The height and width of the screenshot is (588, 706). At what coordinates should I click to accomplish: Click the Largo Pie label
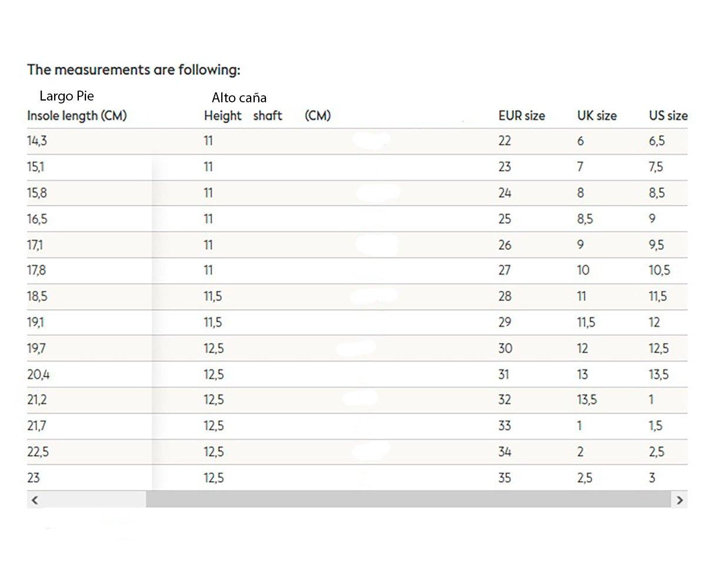pos(66,96)
